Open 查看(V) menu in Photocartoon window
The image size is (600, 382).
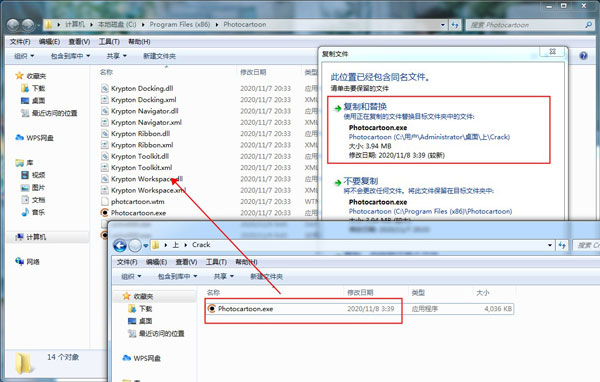[79, 42]
